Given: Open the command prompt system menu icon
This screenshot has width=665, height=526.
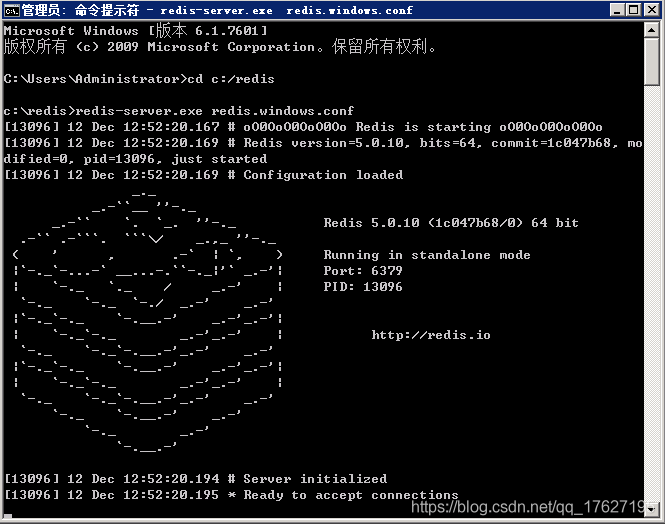Looking at the screenshot, I should [11, 10].
